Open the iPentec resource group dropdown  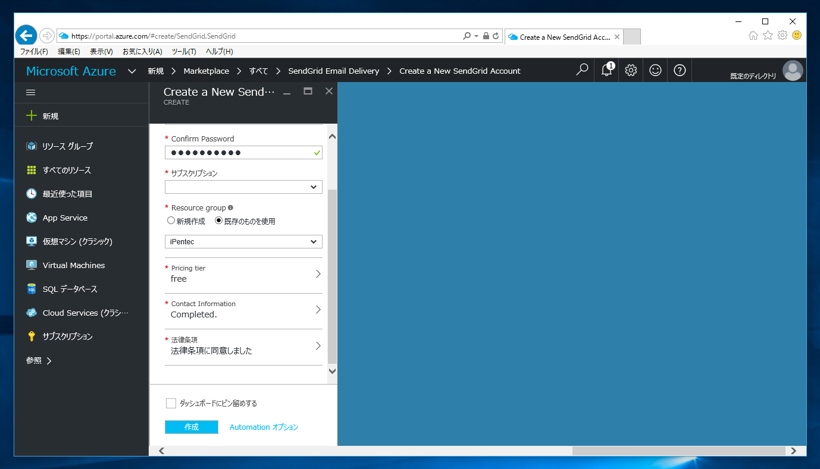tap(244, 242)
